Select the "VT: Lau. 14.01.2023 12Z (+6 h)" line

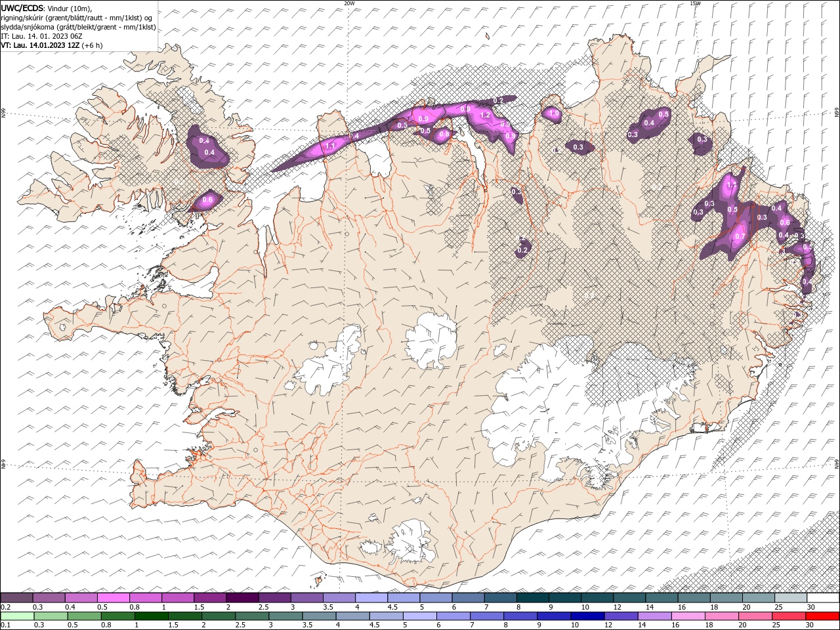(52, 45)
